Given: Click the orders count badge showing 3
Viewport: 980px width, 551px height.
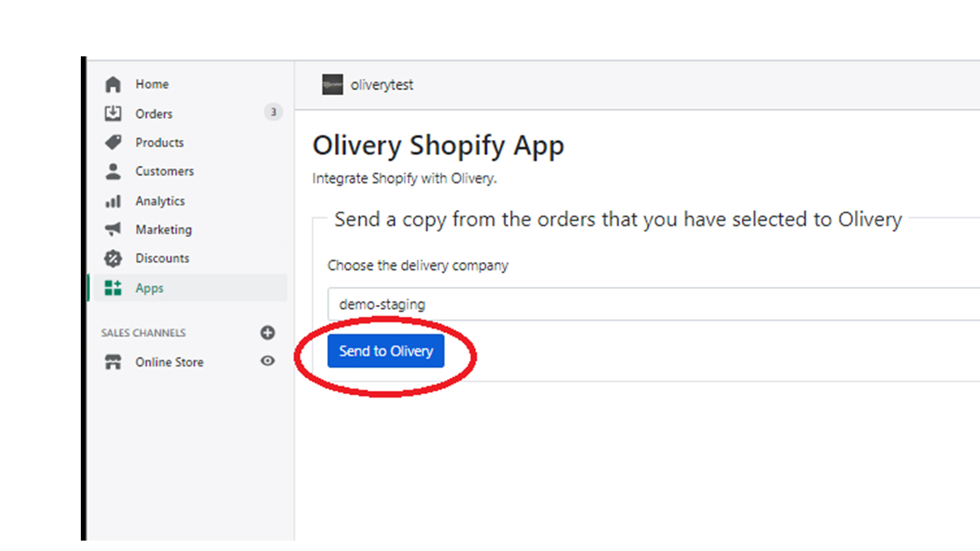Looking at the screenshot, I should coord(273,113).
